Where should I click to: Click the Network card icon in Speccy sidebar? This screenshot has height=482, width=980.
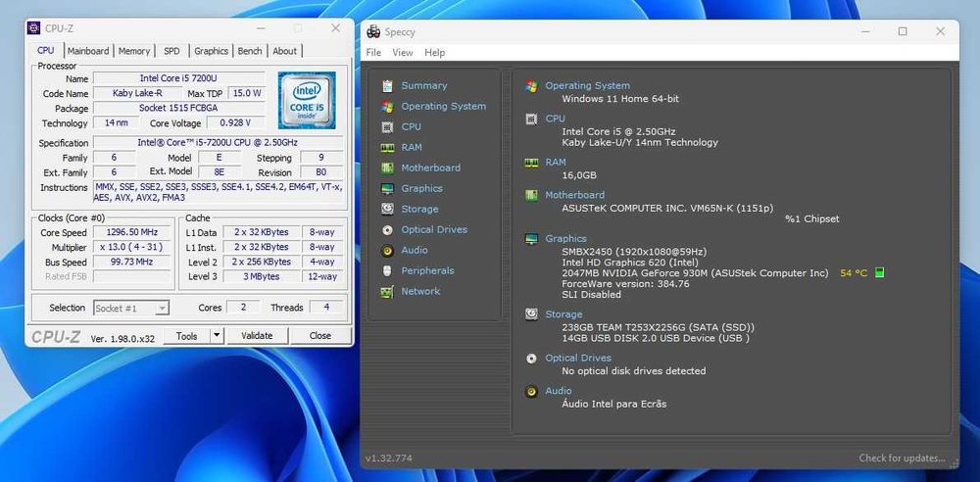click(x=387, y=291)
